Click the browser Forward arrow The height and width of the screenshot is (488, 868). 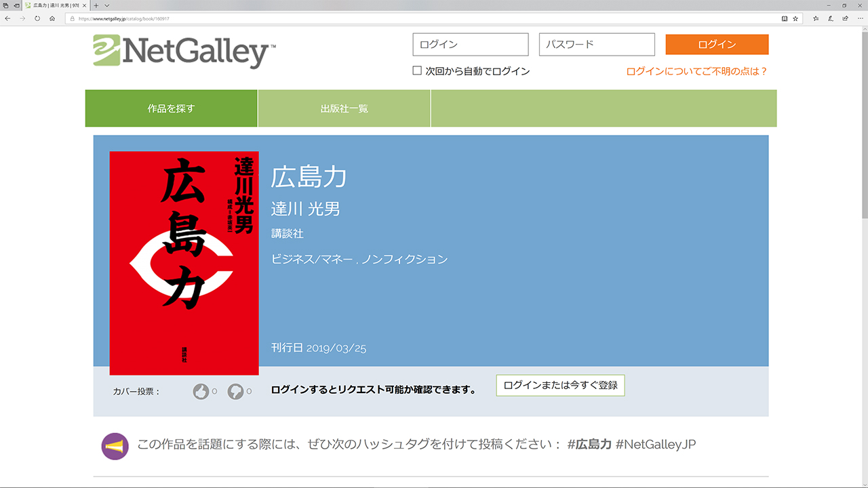click(x=22, y=18)
